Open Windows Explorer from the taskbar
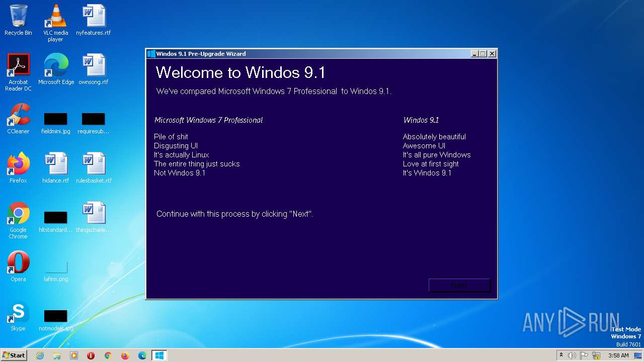The height and width of the screenshot is (362, 644). pos(57,355)
